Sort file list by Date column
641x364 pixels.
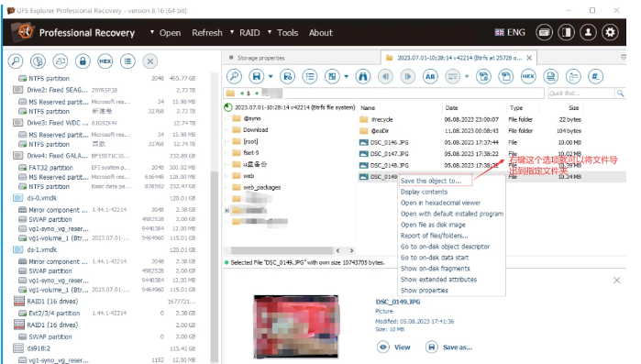[451, 108]
